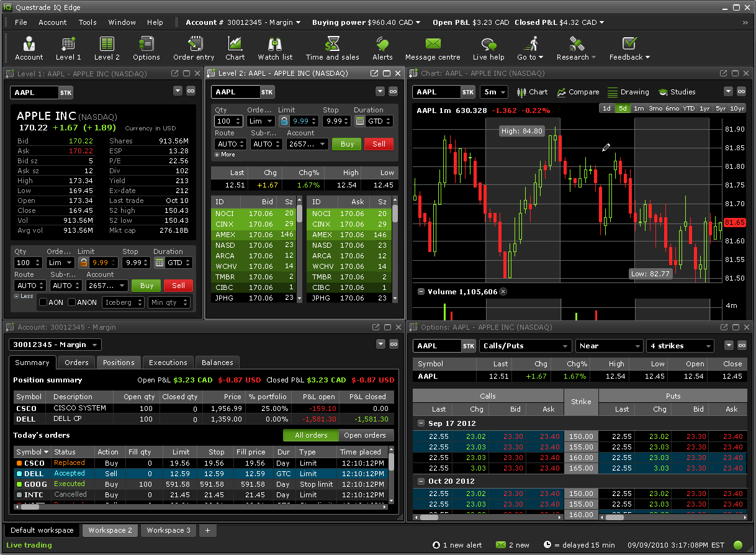Image resolution: width=756 pixels, height=555 pixels.
Task: Open Studies in the chart panel
Action: click(677, 92)
